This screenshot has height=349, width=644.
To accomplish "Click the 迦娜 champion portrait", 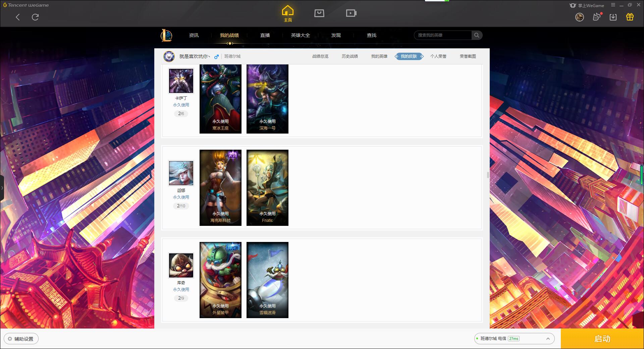I will pyautogui.click(x=181, y=173).
